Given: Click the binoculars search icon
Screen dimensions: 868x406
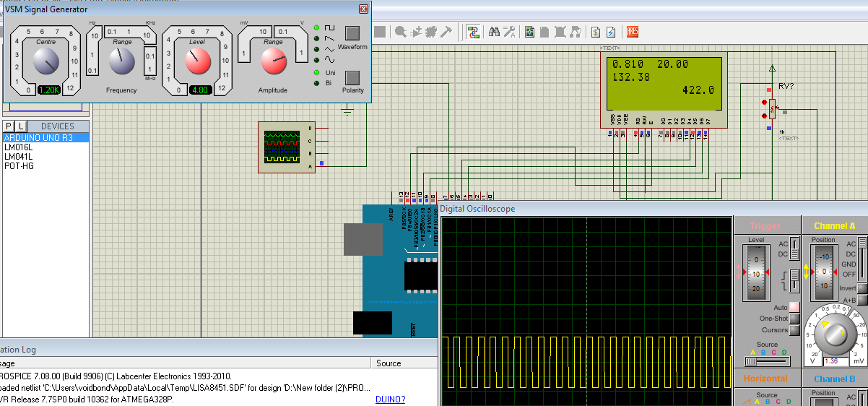Looking at the screenshot, I should (495, 32).
